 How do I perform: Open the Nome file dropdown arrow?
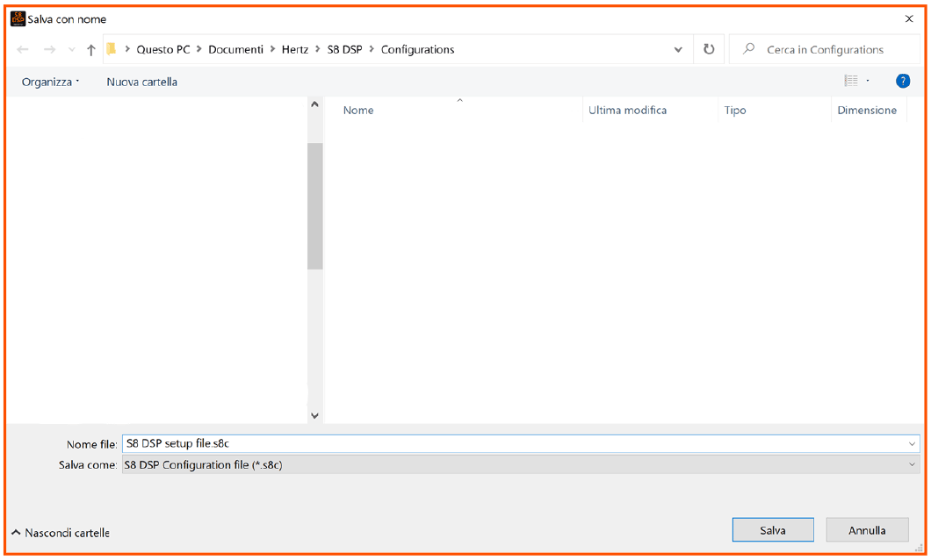(x=910, y=443)
